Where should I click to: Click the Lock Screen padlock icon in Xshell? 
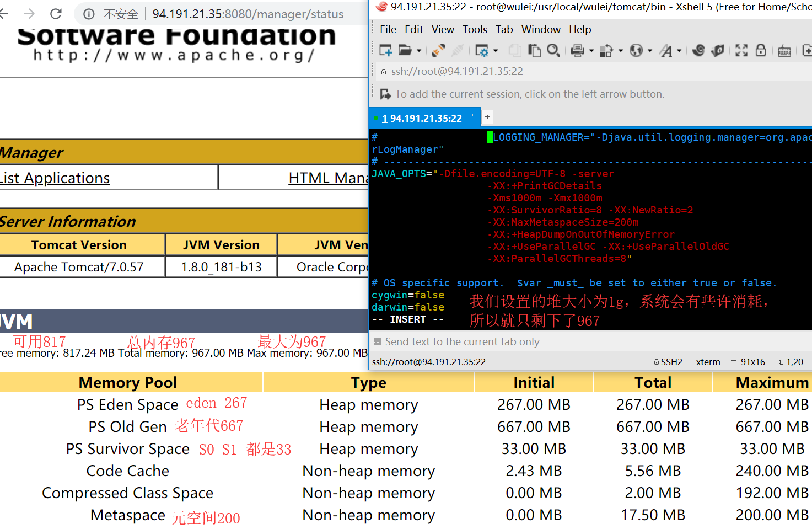(761, 50)
